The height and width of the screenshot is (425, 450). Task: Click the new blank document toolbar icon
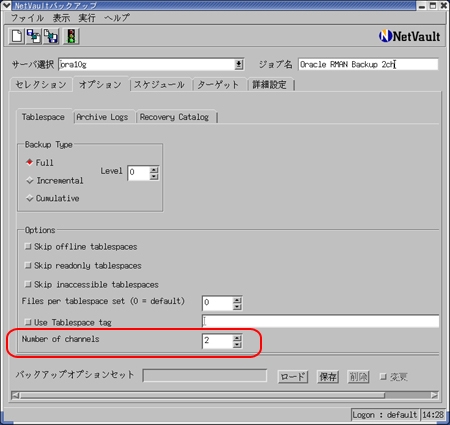pos(17,36)
